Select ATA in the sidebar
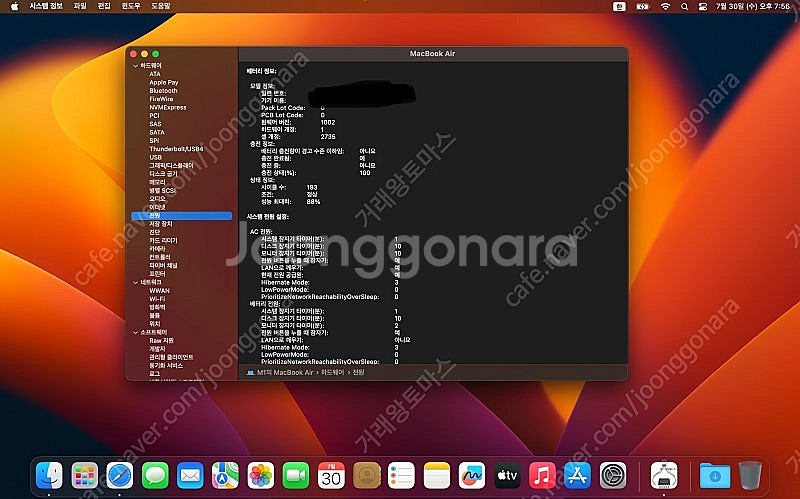Screen dimensions: 800x499 (155, 74)
